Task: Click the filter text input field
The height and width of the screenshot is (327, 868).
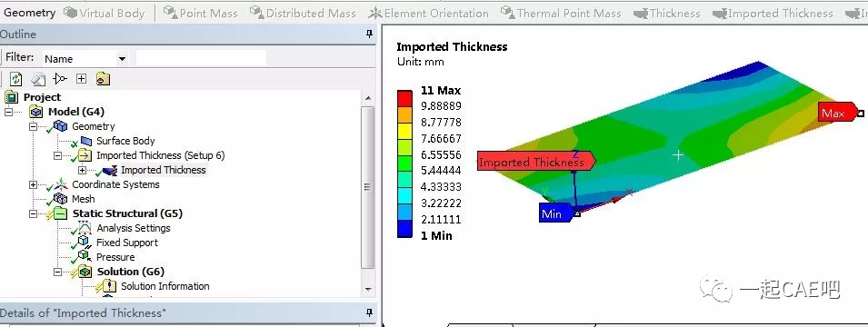Action: click(201, 58)
